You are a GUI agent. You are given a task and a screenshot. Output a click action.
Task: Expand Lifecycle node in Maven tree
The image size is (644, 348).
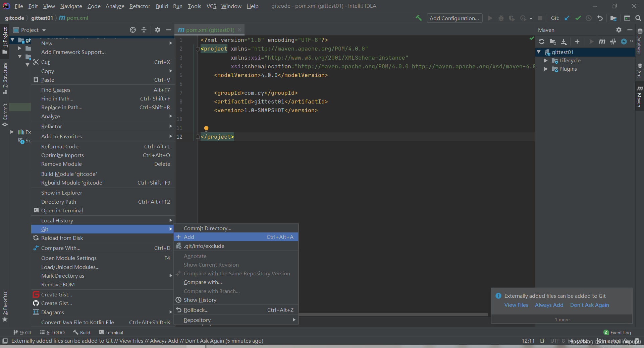546,61
